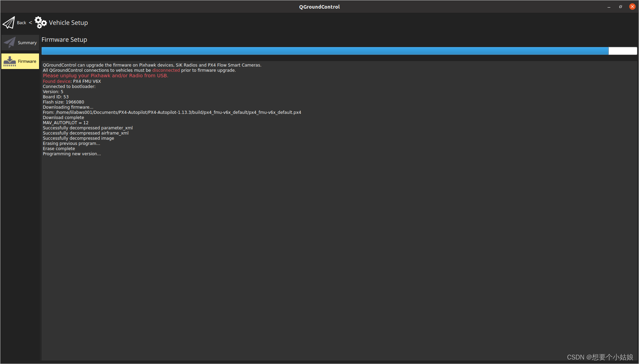
Task: Click the Firmware Setup heading
Action: coord(64,39)
